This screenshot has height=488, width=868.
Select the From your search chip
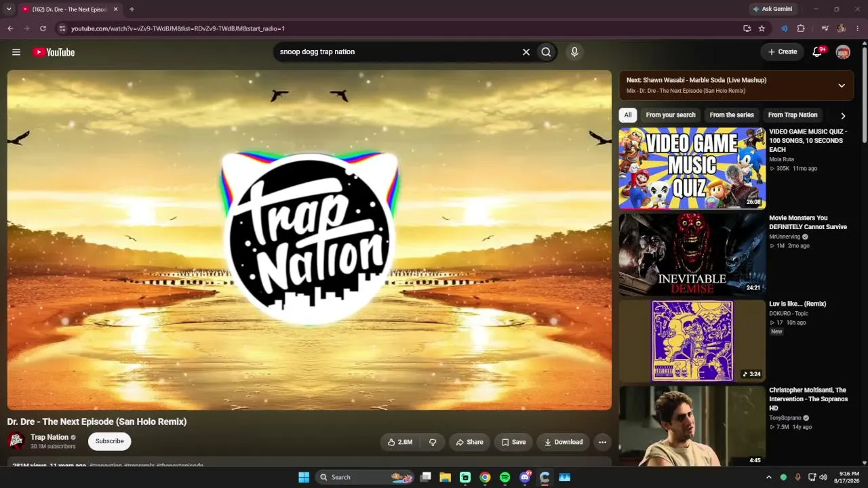(x=671, y=115)
